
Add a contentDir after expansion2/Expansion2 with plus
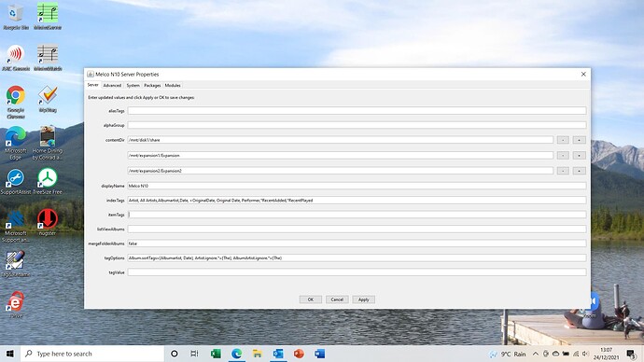(579, 171)
